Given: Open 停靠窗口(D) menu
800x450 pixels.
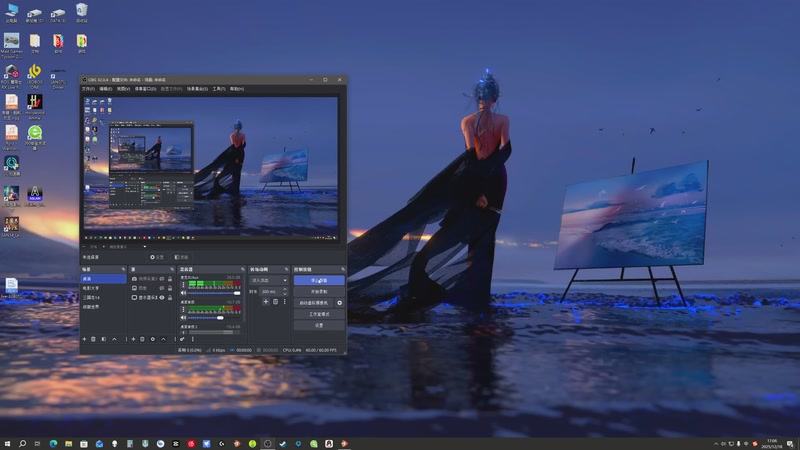Looking at the screenshot, I should tap(146, 89).
